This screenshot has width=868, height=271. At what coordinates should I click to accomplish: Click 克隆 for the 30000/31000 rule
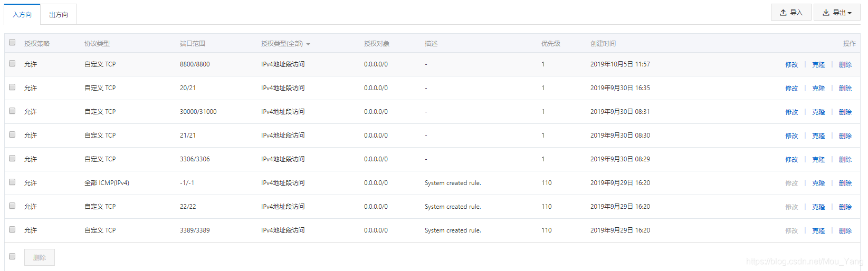pyautogui.click(x=818, y=112)
